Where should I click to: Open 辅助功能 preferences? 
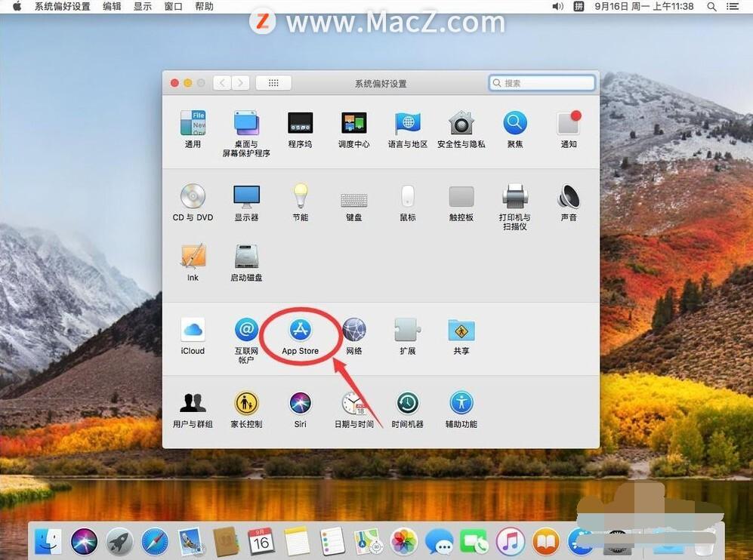pyautogui.click(x=461, y=403)
